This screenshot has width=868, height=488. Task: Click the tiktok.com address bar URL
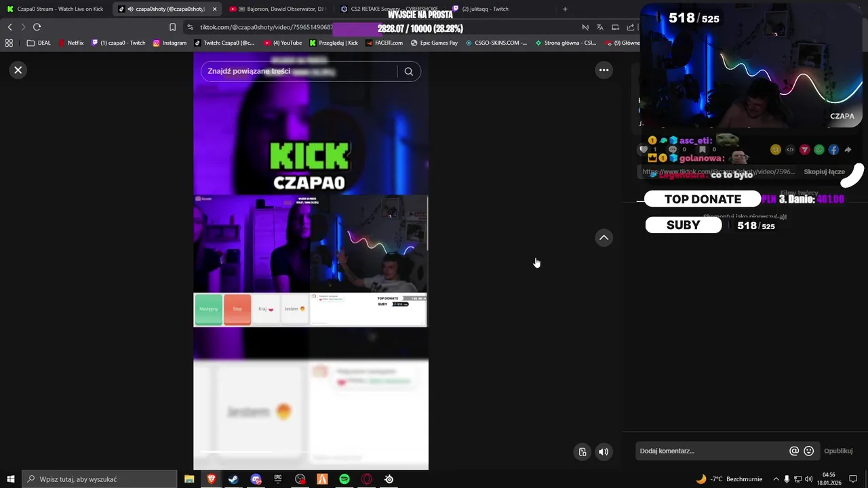pos(267,27)
